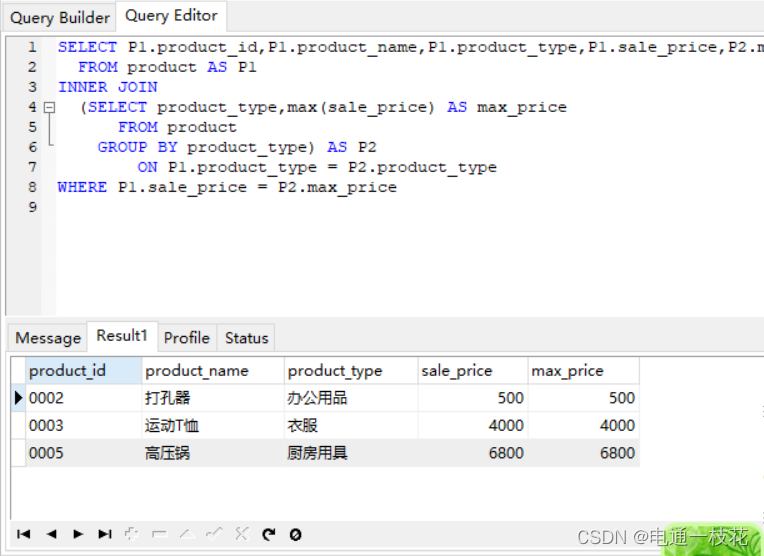The image size is (764, 556).
Task: Open the Profile tab
Action: pos(187,338)
